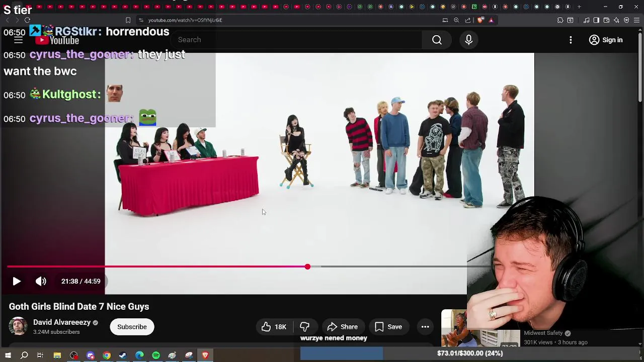The width and height of the screenshot is (644, 362).
Task: Open Windows taskbar search
Action: pos(24,355)
